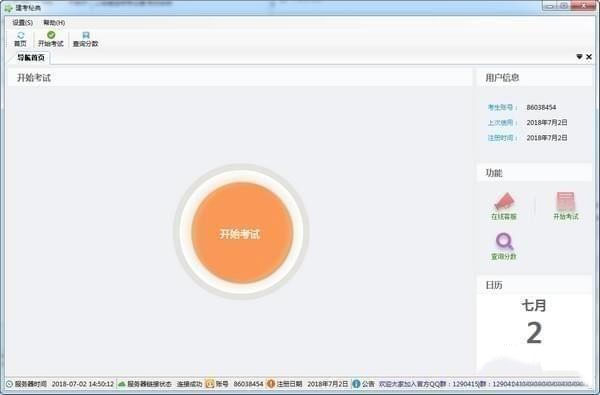Click the 首页 home refresh icon

tap(20, 35)
